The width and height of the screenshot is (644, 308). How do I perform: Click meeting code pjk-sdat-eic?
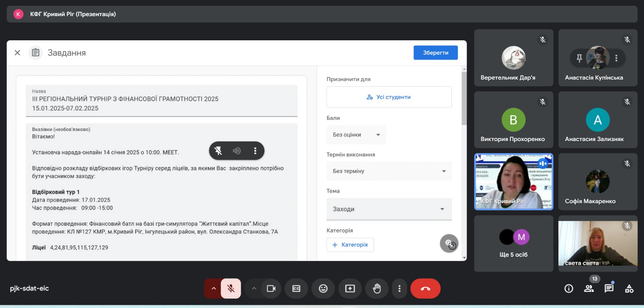pyautogui.click(x=29, y=289)
